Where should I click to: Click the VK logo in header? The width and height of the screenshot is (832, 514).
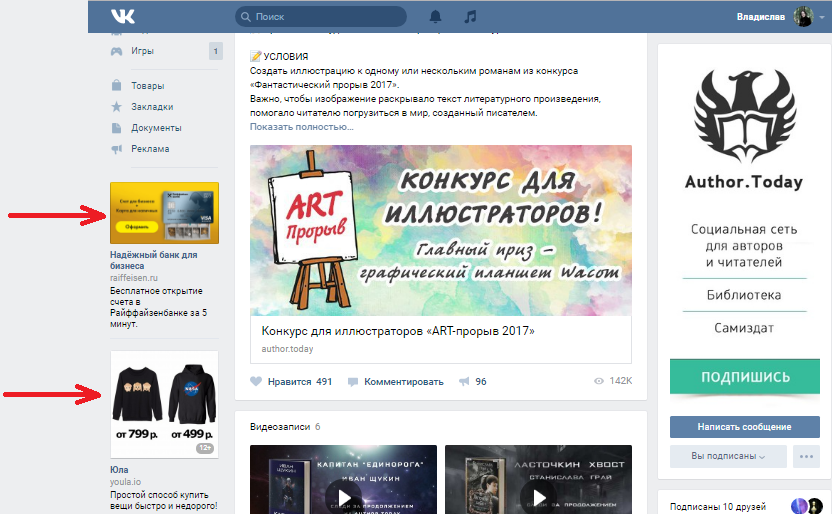coord(123,16)
